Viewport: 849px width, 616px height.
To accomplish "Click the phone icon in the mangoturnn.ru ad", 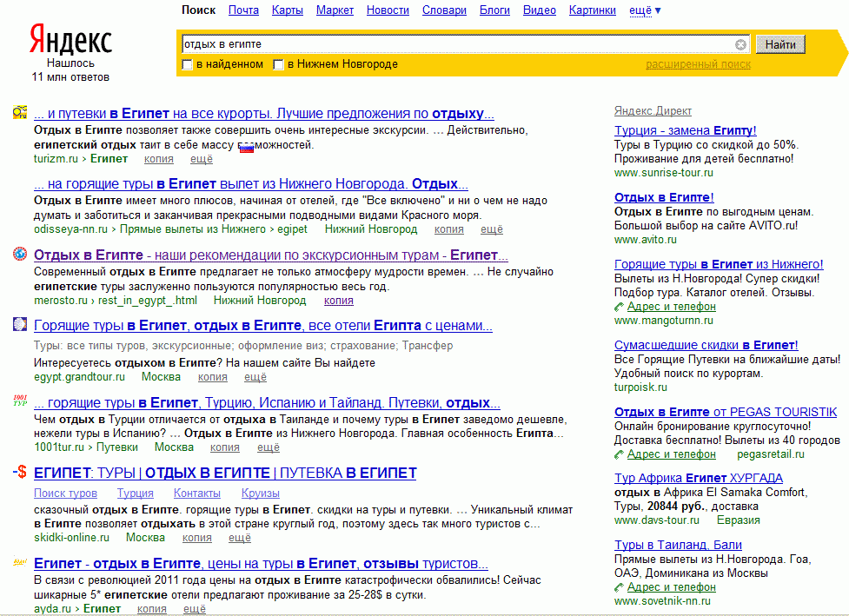I will coord(620,307).
